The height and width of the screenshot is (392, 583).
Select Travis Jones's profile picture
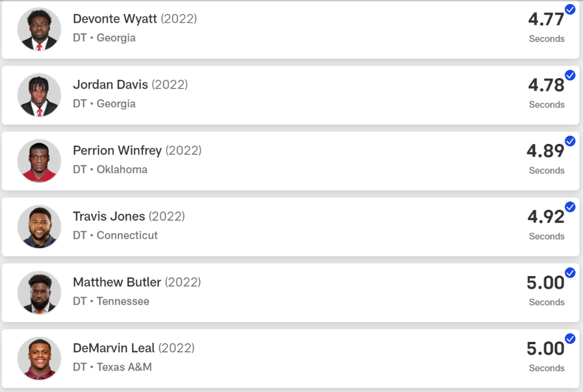tap(39, 227)
